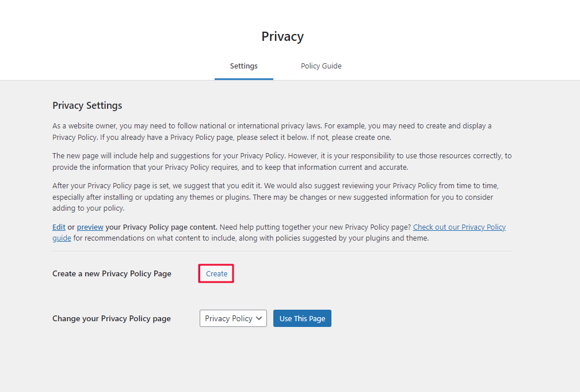Follow the Check out our Privacy Policy guide link

[459, 227]
